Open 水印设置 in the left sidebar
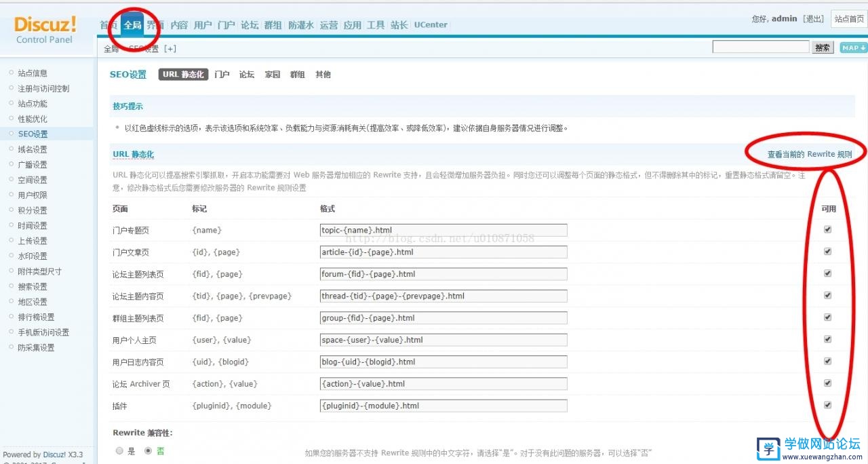The image size is (868, 464). (32, 256)
